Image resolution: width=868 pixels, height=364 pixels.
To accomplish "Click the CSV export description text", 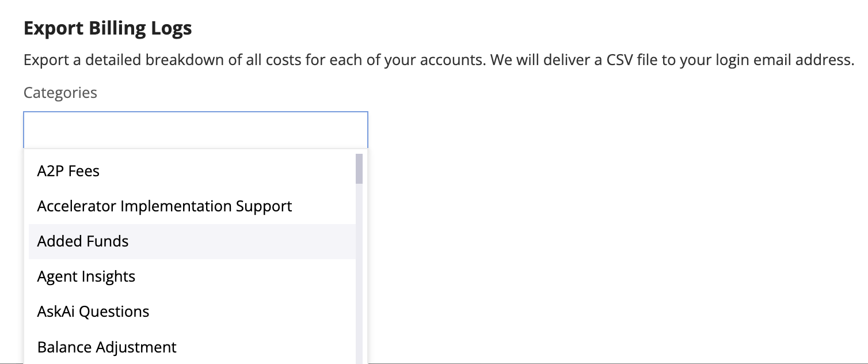I will pyautogui.click(x=439, y=60).
